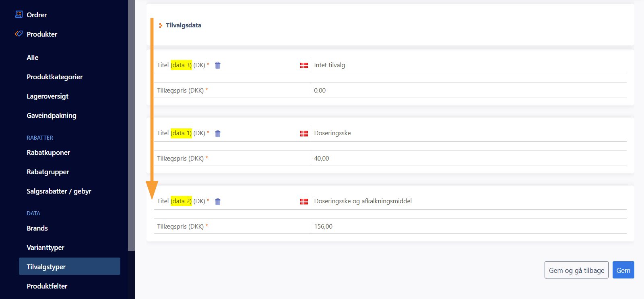Click Danish flag next to Intet tilvalg

304,65
